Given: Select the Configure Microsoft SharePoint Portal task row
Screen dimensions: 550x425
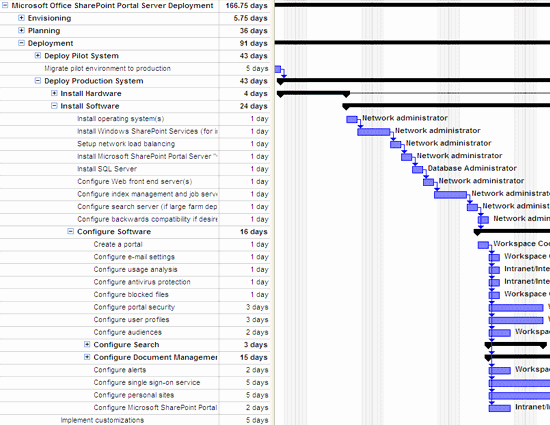Looking at the screenshot, I should [x=155, y=408].
